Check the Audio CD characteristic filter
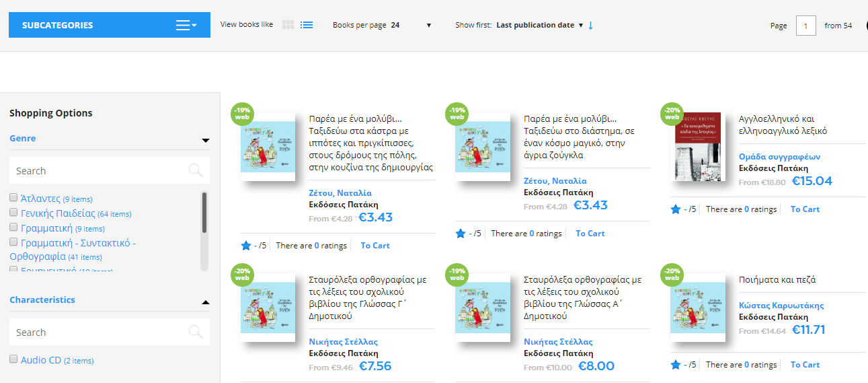 click(x=13, y=359)
